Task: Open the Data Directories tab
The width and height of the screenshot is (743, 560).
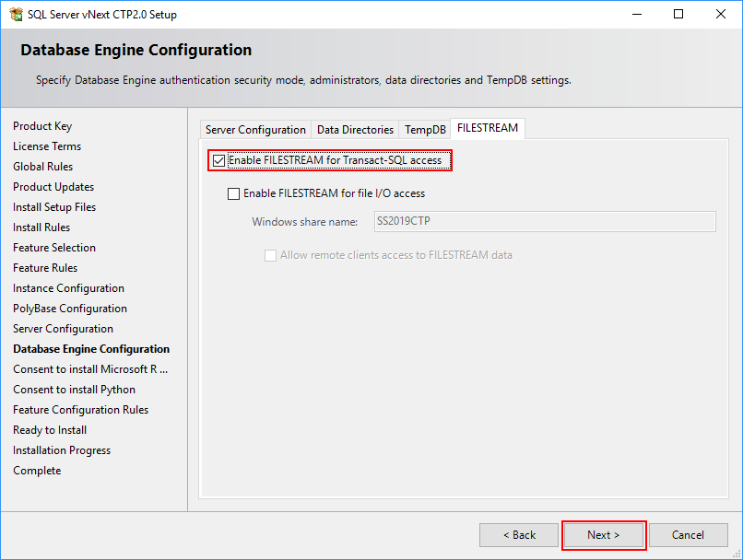Action: [355, 129]
